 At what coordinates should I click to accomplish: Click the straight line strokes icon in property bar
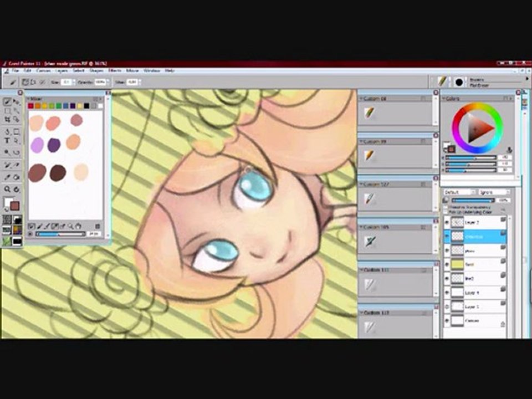point(34,82)
